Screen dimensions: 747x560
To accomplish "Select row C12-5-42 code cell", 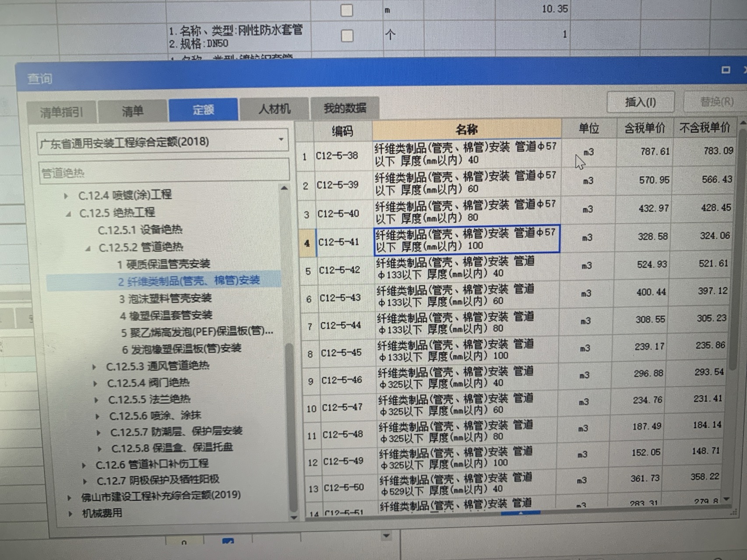I will coord(346,270).
